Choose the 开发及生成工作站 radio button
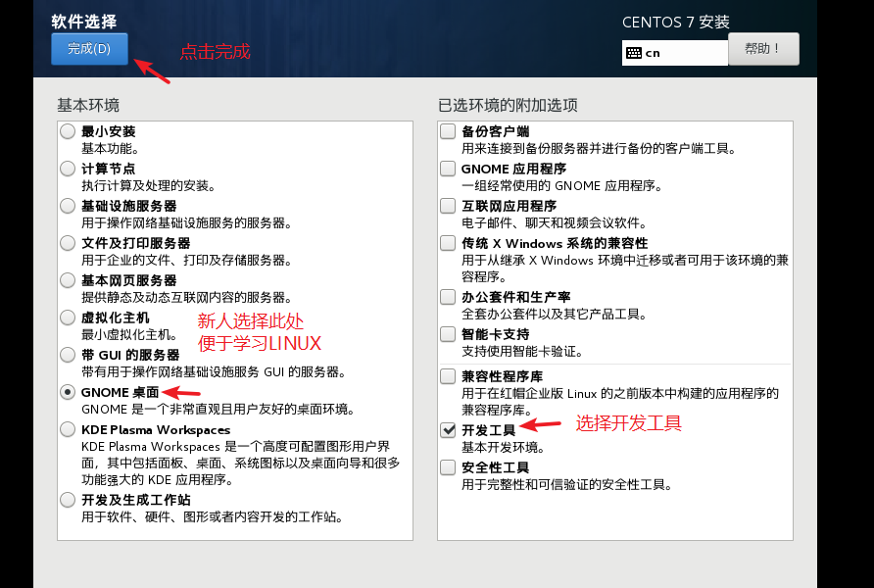This screenshot has width=874, height=588. pyautogui.click(x=68, y=500)
